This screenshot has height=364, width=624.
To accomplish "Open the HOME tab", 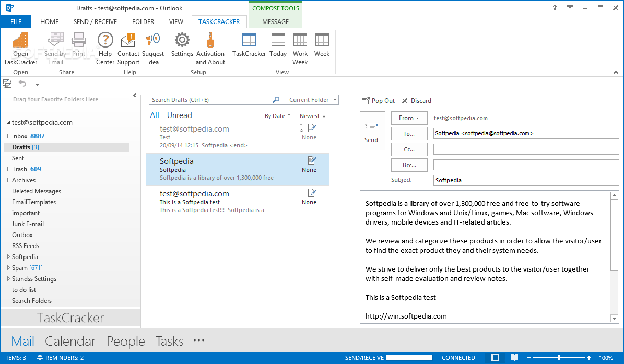I will 50,22.
